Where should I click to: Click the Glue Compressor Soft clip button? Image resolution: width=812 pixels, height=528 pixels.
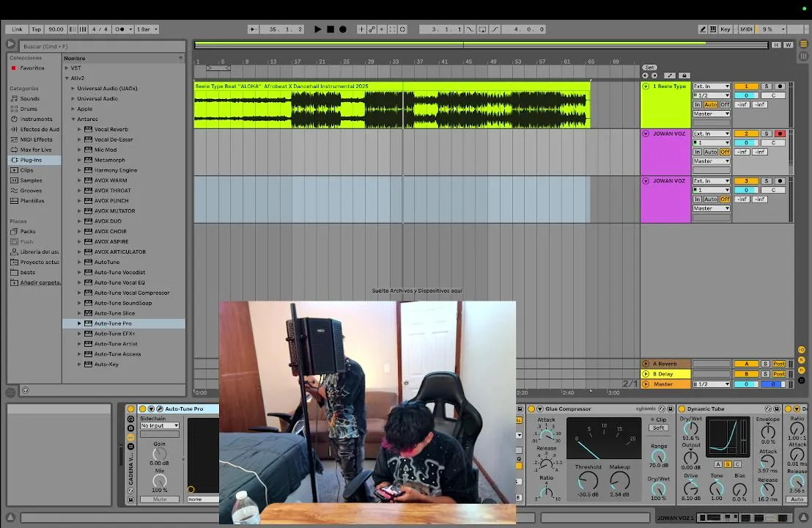pyautogui.click(x=658, y=428)
